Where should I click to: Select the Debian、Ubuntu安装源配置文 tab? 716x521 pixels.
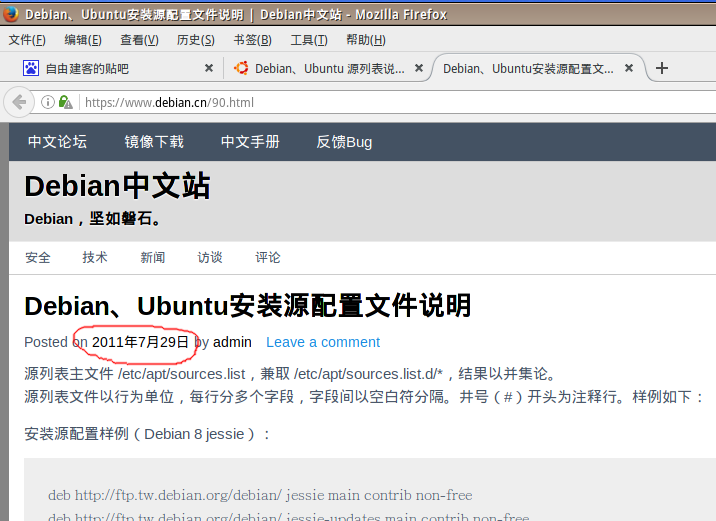click(x=537, y=68)
